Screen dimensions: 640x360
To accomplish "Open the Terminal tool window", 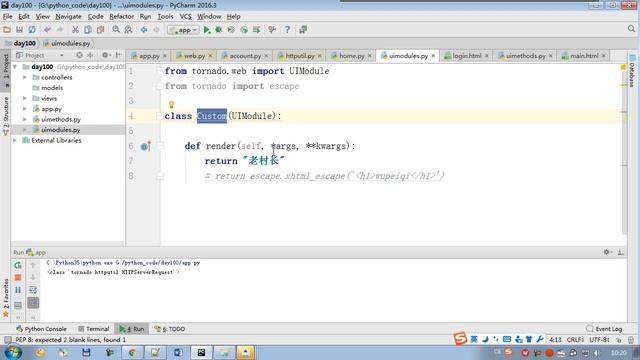I will 93,329.
